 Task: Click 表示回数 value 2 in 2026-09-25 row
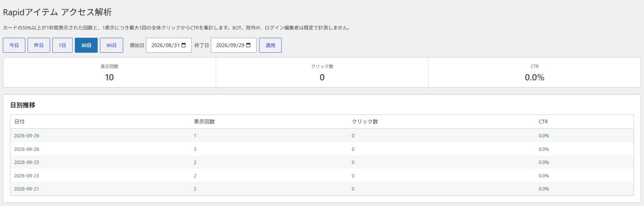[195, 162]
